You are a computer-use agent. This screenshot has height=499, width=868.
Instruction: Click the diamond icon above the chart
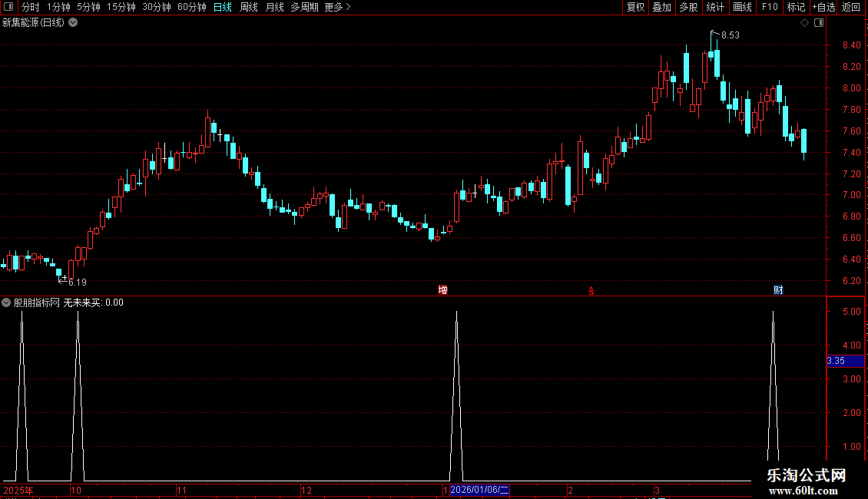[805, 23]
